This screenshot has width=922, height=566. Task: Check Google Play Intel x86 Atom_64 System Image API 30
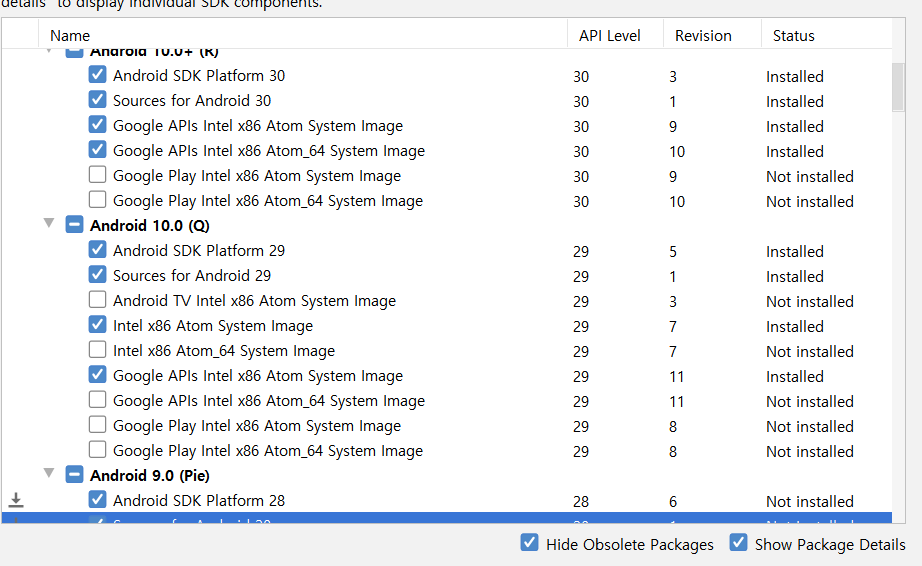pos(98,200)
